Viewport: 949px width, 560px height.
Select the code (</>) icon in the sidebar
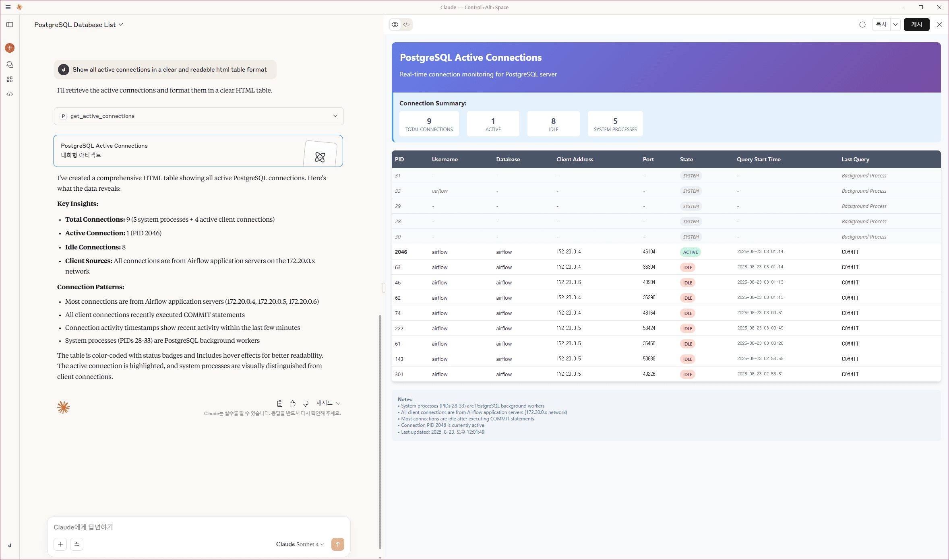tap(9, 94)
